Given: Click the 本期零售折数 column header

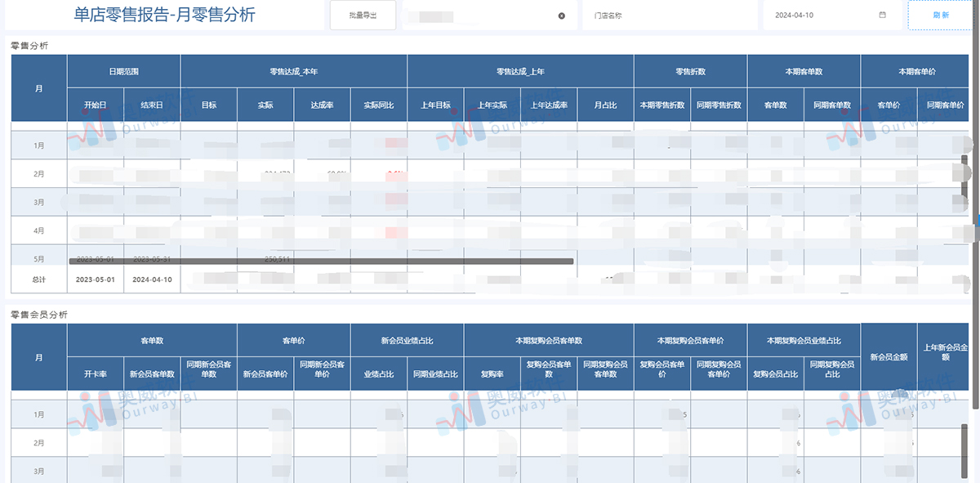Looking at the screenshot, I should point(661,105).
